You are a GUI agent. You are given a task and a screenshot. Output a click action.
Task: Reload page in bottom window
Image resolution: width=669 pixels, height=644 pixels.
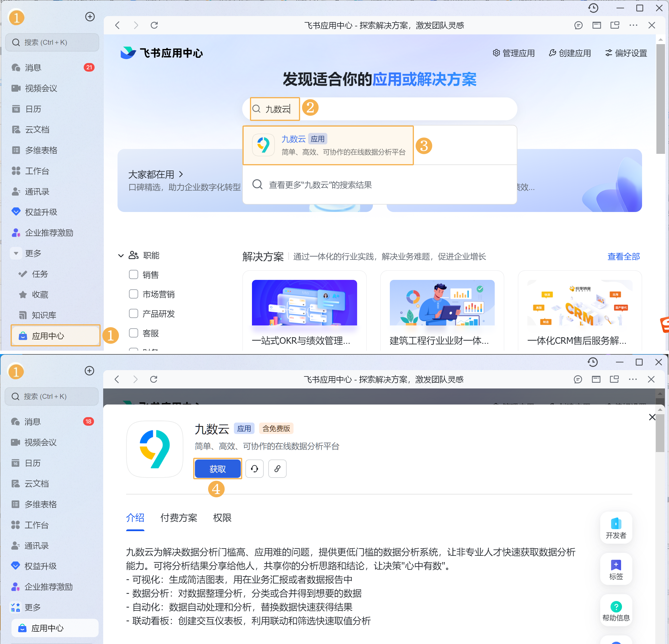tap(154, 379)
